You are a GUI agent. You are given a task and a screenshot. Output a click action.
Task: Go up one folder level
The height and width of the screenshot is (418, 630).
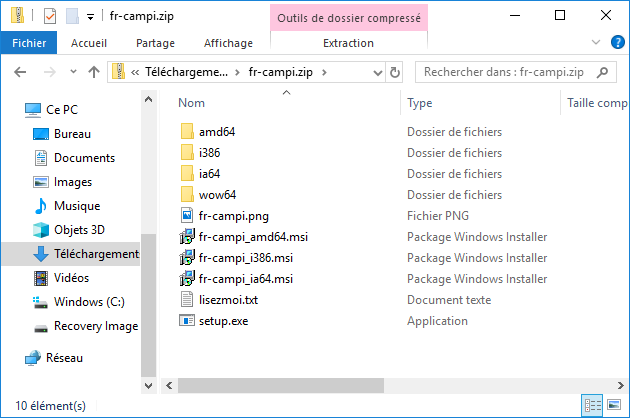94,72
